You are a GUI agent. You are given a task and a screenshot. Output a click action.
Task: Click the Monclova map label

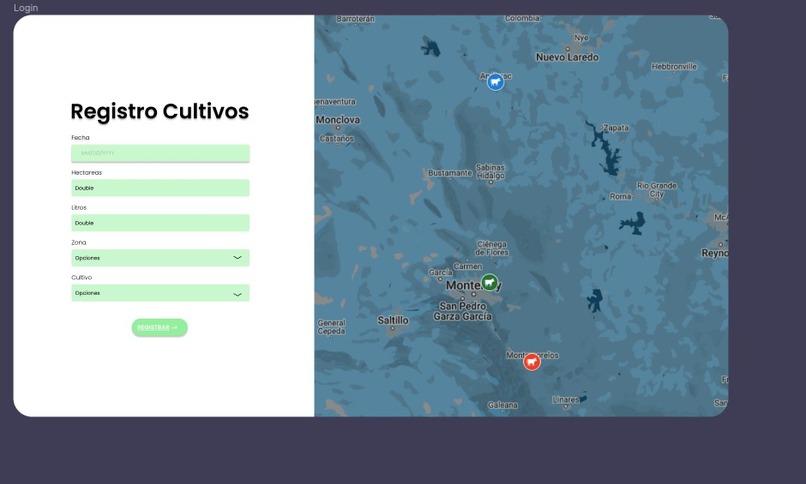338,120
